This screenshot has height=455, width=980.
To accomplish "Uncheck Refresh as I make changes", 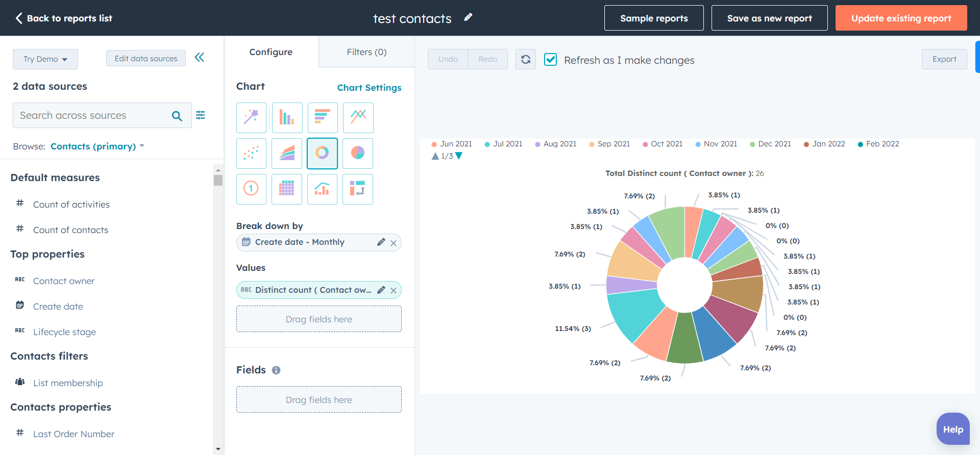I will click(x=550, y=60).
